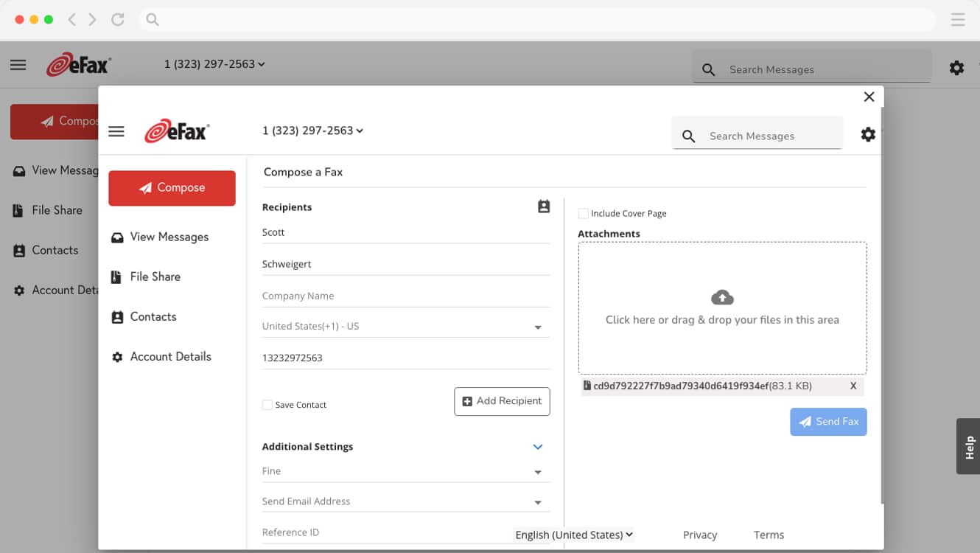Open the Contacts section
The width and height of the screenshot is (980, 553).
click(116, 316)
